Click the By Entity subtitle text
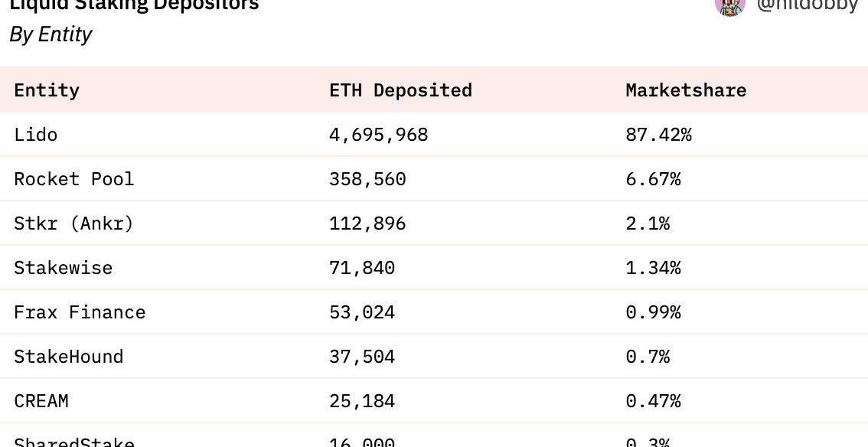868x447 pixels. tap(51, 34)
